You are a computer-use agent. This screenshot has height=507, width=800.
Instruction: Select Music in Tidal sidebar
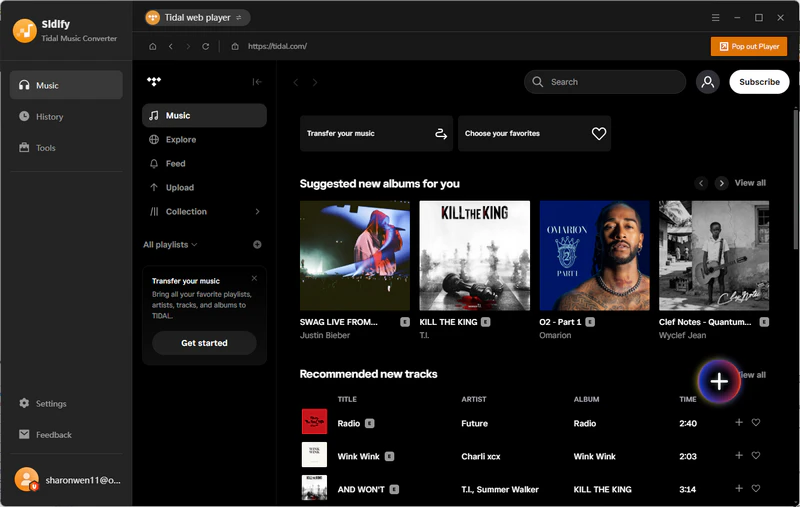click(x=204, y=116)
